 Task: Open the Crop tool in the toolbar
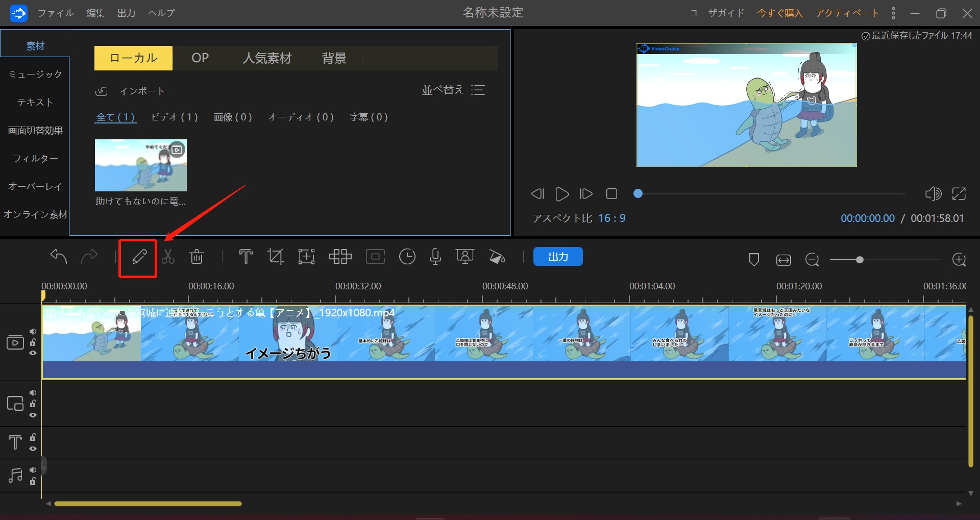click(275, 257)
